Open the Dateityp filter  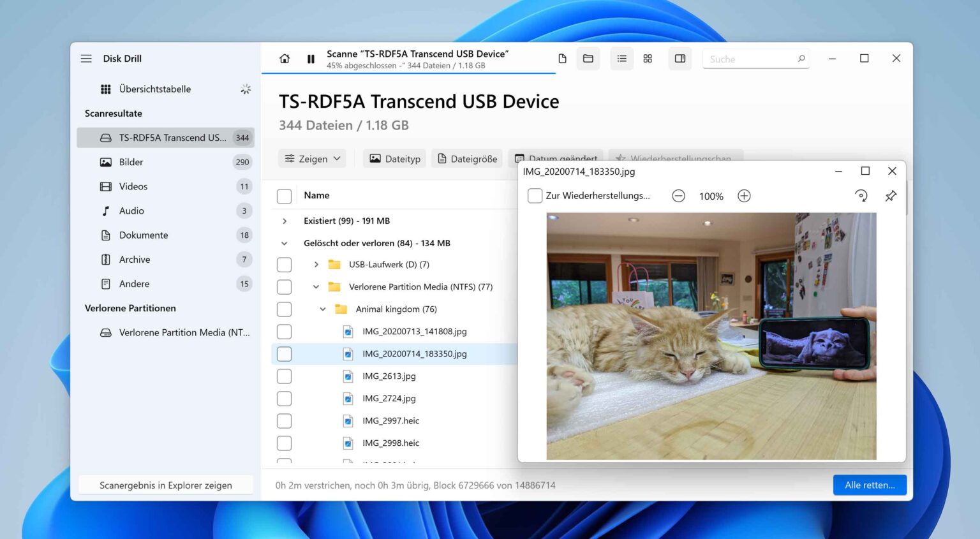pos(395,159)
